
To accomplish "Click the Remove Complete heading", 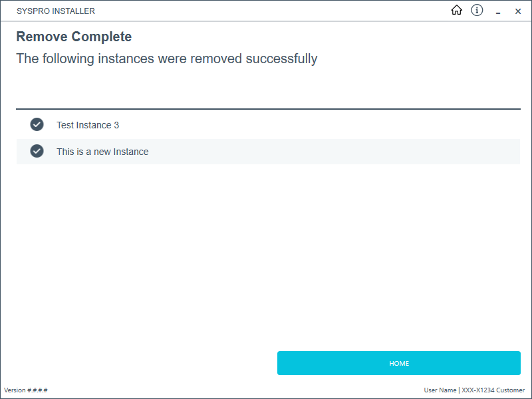I will pyautogui.click(x=74, y=37).
